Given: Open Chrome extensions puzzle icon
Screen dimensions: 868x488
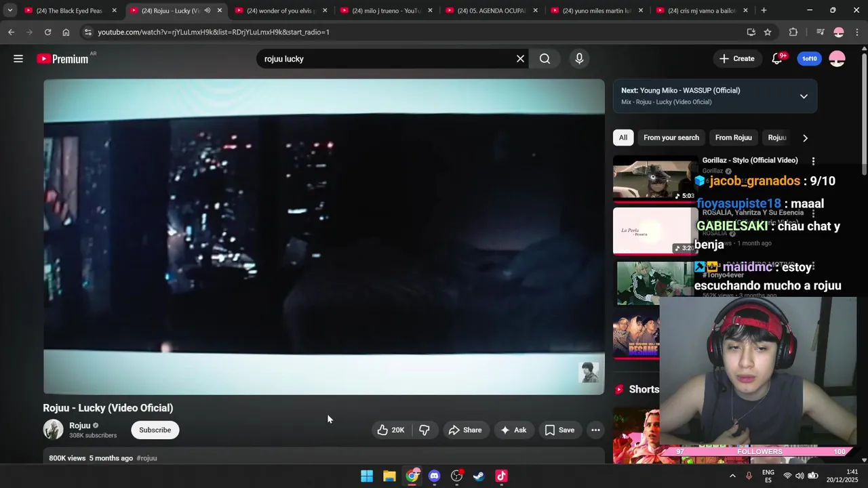Looking at the screenshot, I should pyautogui.click(x=793, y=32).
